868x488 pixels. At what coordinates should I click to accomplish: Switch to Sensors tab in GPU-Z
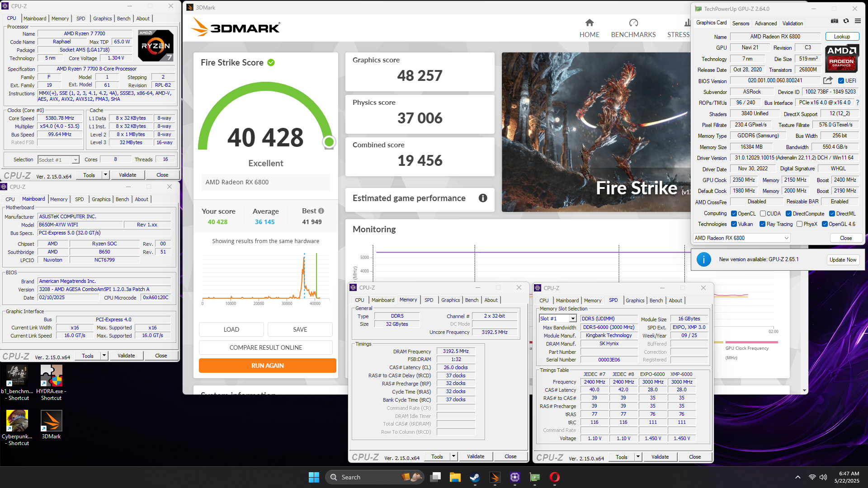coord(741,23)
